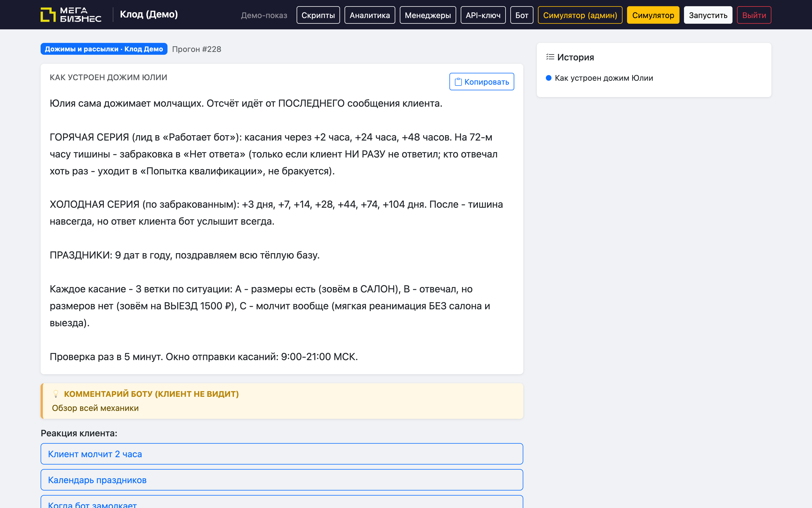Image resolution: width=812 pixels, height=508 pixels.
Task: Choose reaction Когда бот замолкает
Action: click(282, 502)
